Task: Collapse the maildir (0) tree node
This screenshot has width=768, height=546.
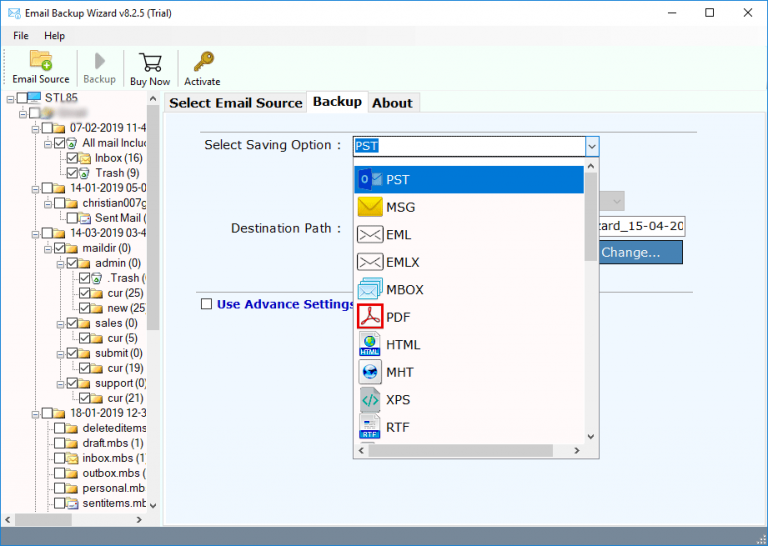Action: 47,248
